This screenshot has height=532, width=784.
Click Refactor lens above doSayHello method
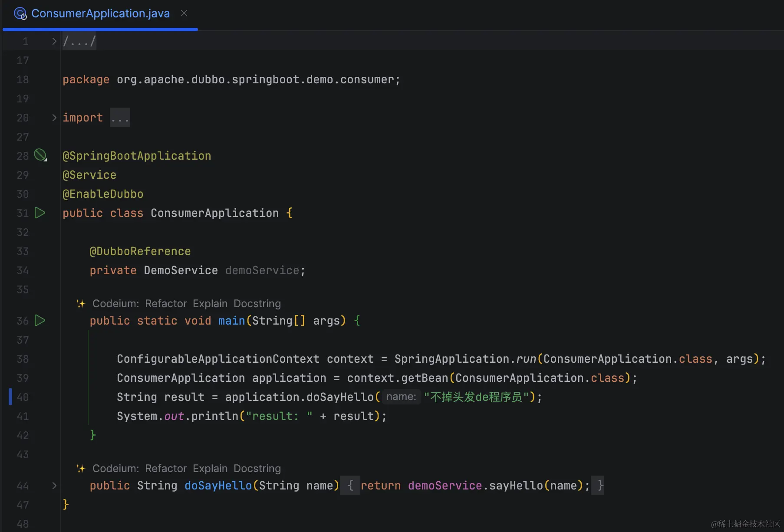(x=166, y=468)
